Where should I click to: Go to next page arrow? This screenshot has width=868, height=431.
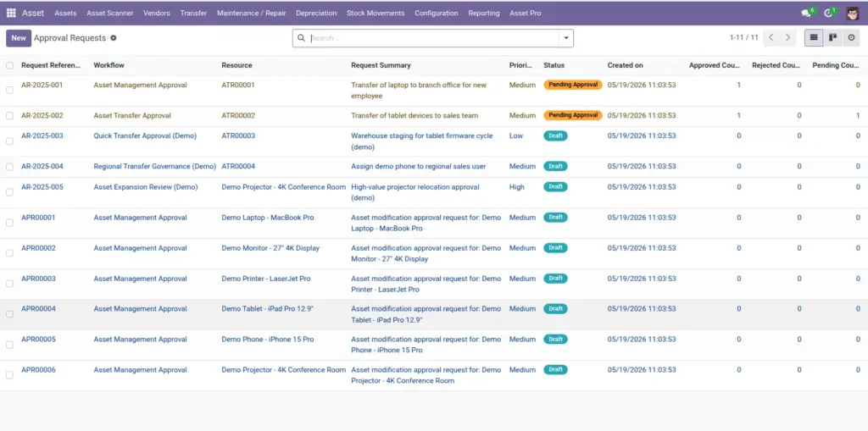(787, 37)
